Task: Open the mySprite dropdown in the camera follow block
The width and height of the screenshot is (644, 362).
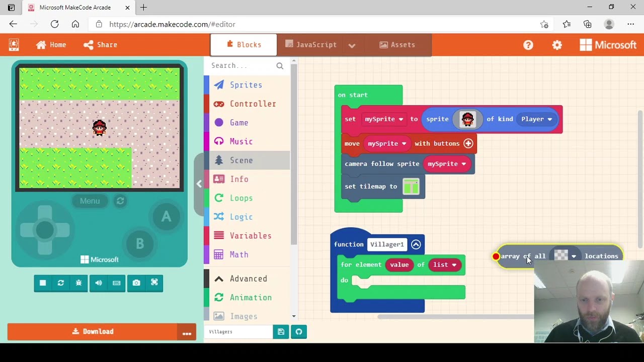Action: coord(447,164)
